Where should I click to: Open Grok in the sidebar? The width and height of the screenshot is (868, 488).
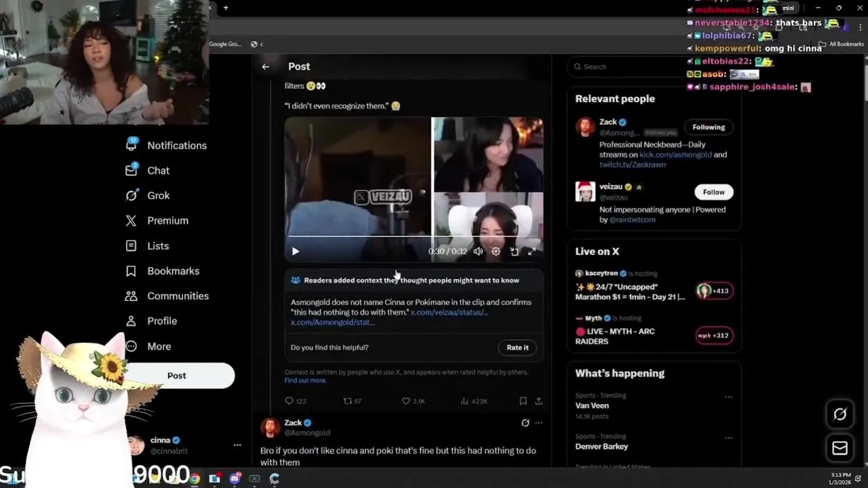[148, 195]
